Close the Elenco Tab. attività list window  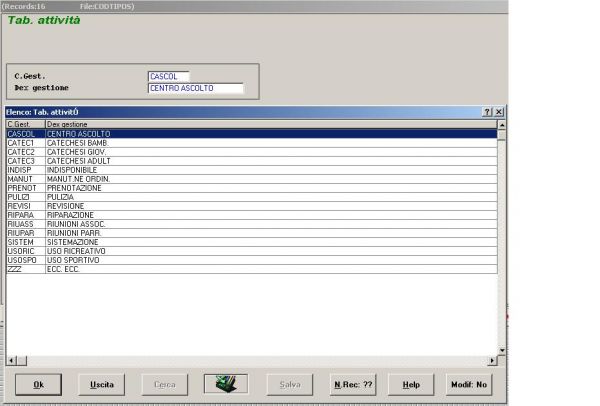(498, 112)
